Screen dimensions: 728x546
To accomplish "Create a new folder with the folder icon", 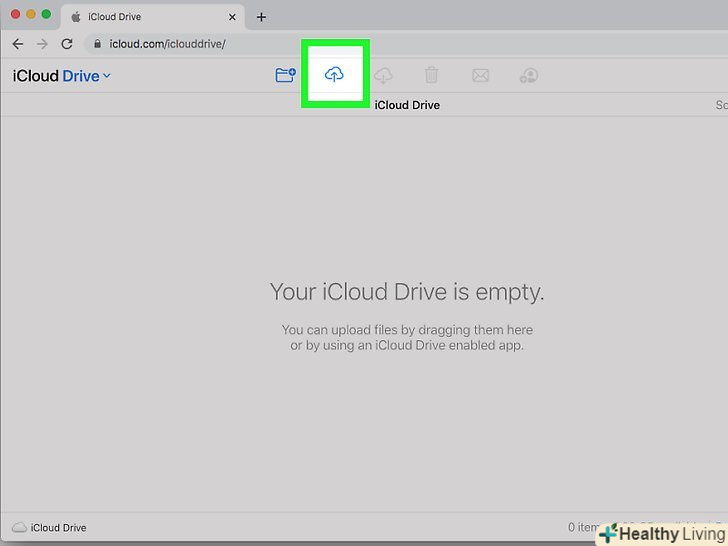I will coord(285,75).
